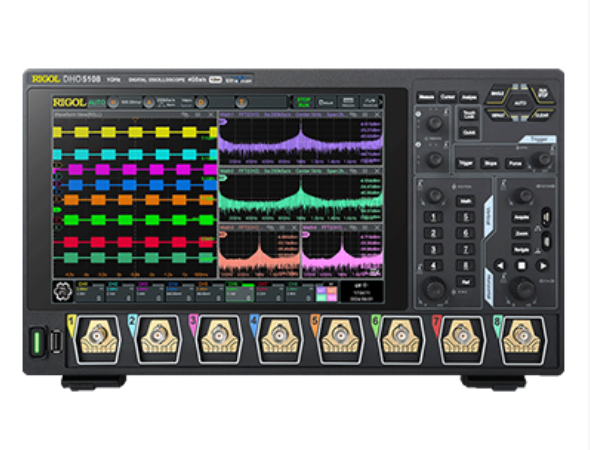Click the RIGOL logo on touchscreen toolbar
The height and width of the screenshot is (450, 590).
69,102
